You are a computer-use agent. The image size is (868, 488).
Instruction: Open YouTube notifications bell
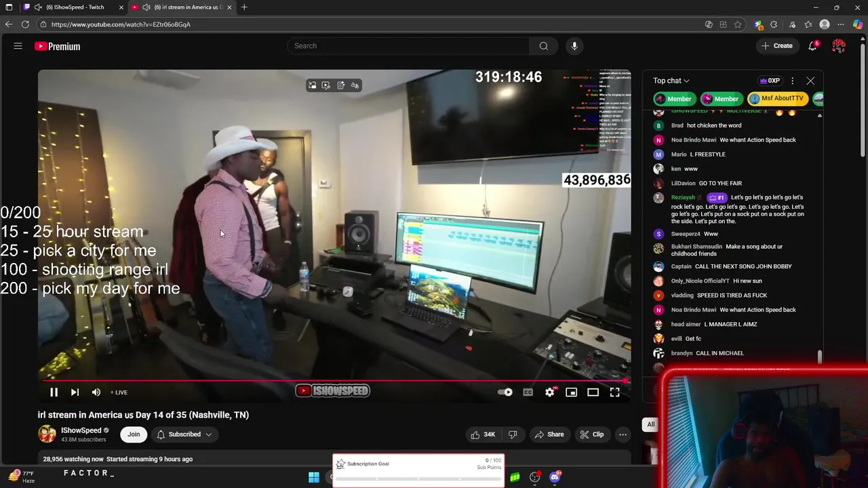[812, 46]
